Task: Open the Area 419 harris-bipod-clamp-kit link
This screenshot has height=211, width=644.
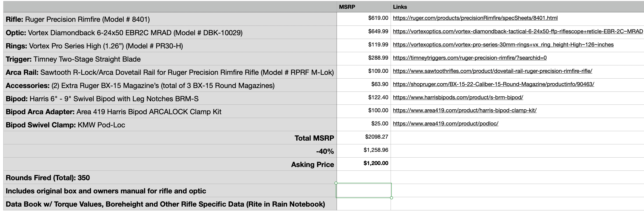Action: coord(465,110)
